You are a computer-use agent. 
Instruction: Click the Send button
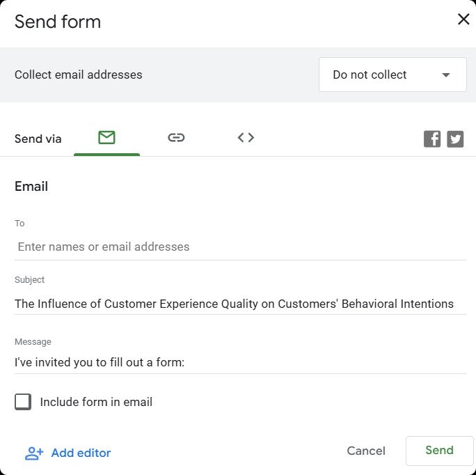439,451
